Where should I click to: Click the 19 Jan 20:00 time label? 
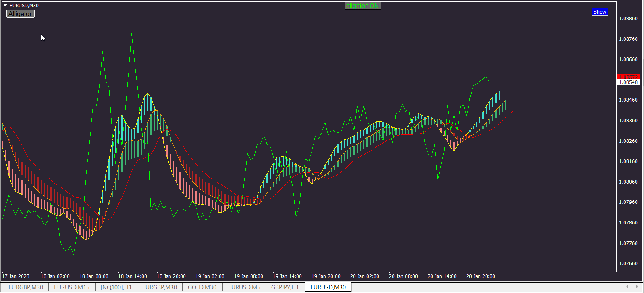click(326, 276)
